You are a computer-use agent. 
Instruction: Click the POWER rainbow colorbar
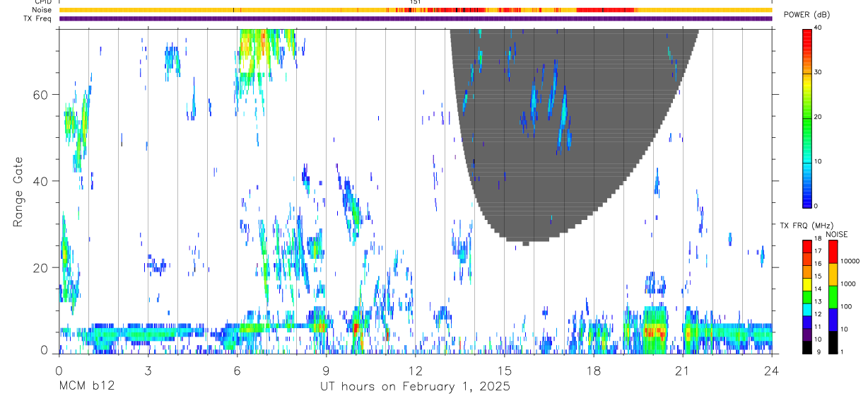807,117
